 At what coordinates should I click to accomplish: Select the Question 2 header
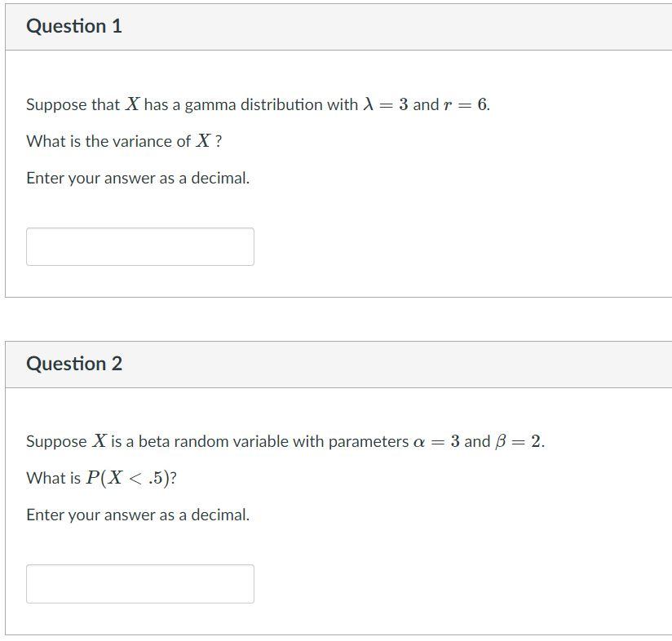point(73,364)
